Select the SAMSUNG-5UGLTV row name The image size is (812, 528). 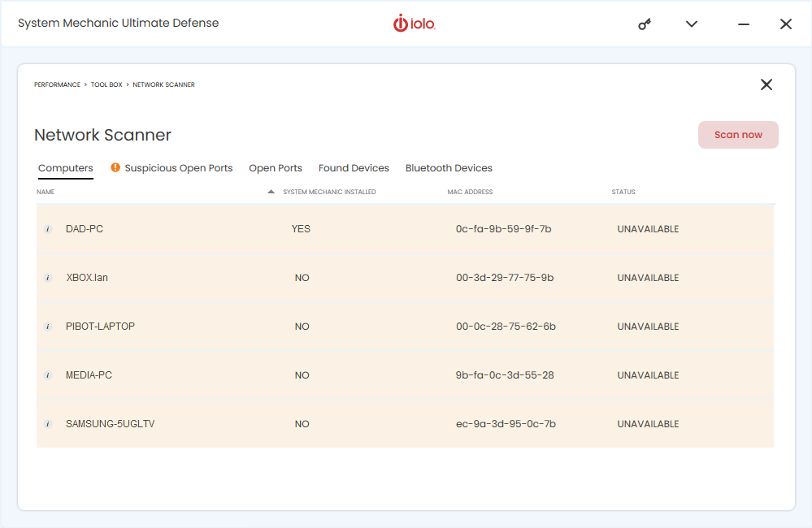pyautogui.click(x=111, y=423)
